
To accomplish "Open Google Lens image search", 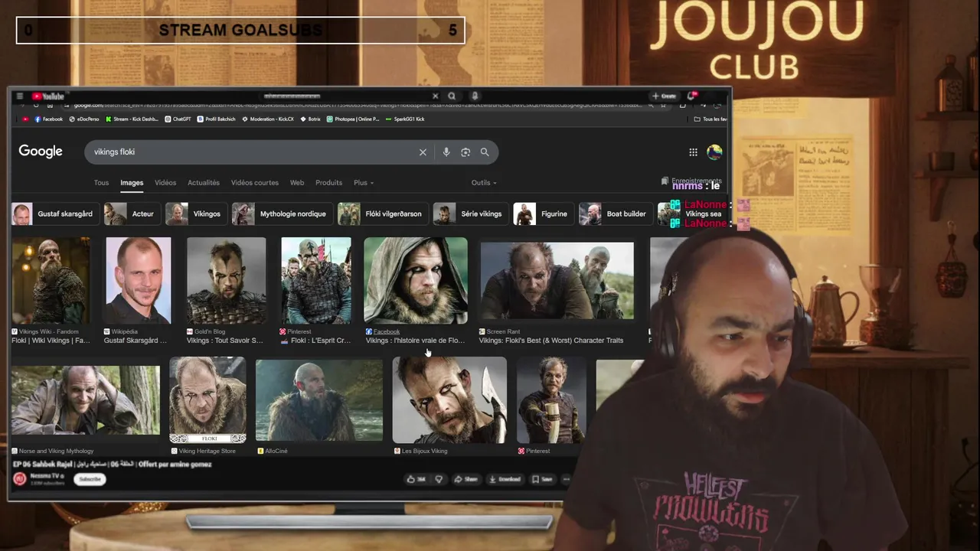I will (x=465, y=152).
